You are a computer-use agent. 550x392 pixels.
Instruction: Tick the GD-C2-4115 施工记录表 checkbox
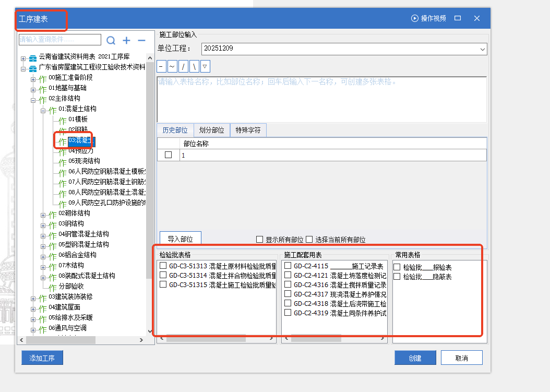(x=288, y=266)
